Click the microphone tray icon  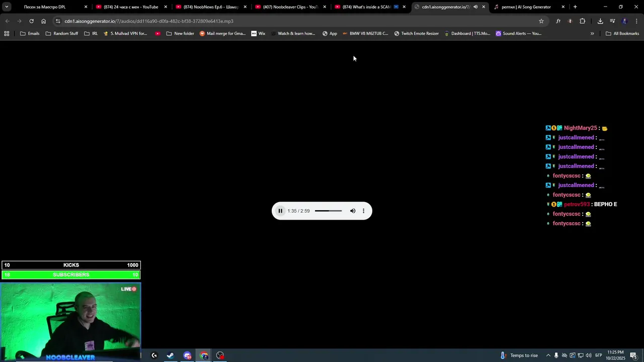click(x=556, y=355)
